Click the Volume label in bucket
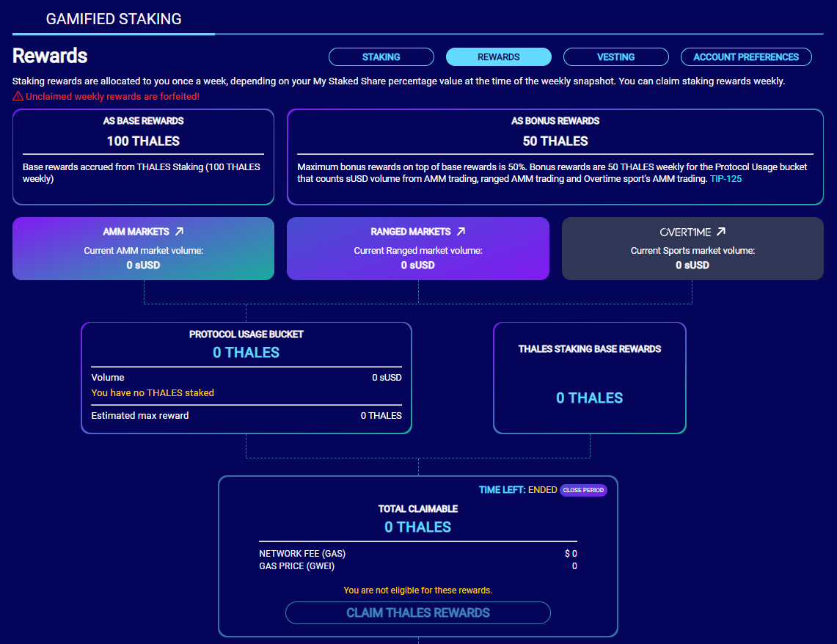The image size is (837, 644). (x=108, y=377)
